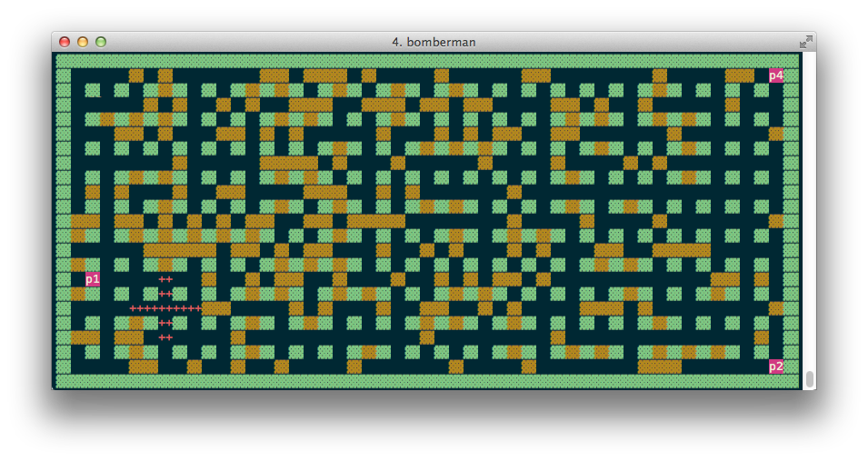This screenshot has height=462, width=868.
Task: Click the red close window button
Action: [65, 42]
